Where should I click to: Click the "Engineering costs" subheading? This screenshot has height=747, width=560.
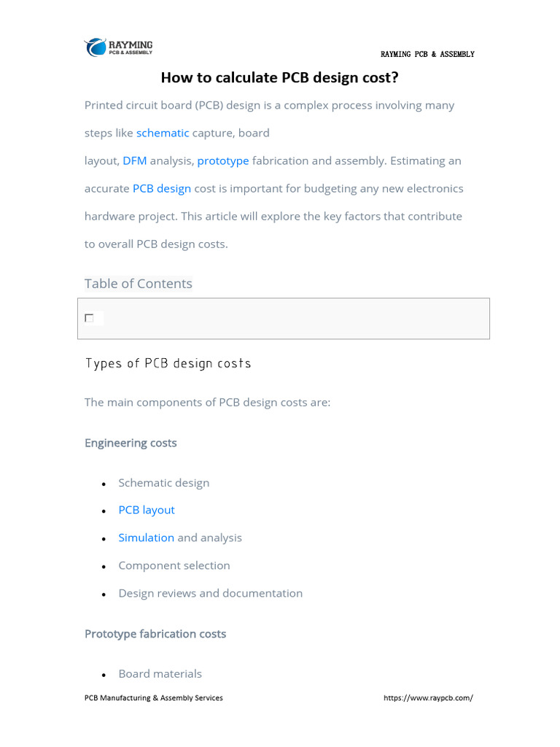(131, 443)
